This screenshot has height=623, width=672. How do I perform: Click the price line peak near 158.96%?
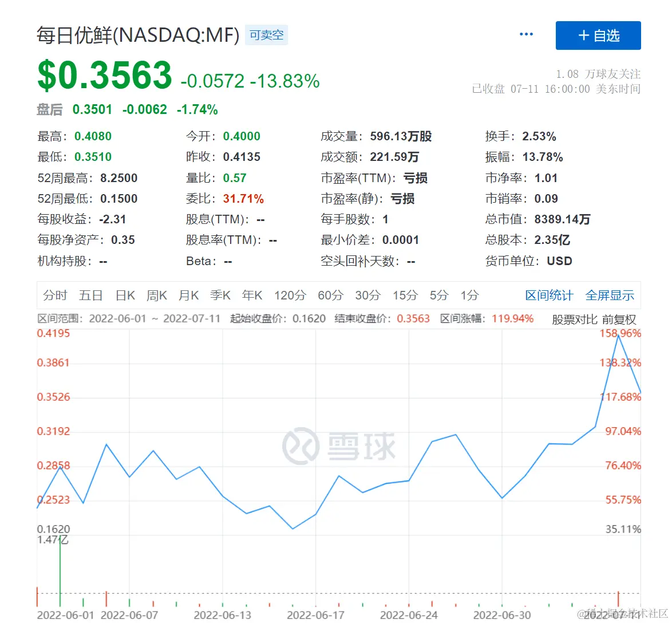click(x=618, y=336)
